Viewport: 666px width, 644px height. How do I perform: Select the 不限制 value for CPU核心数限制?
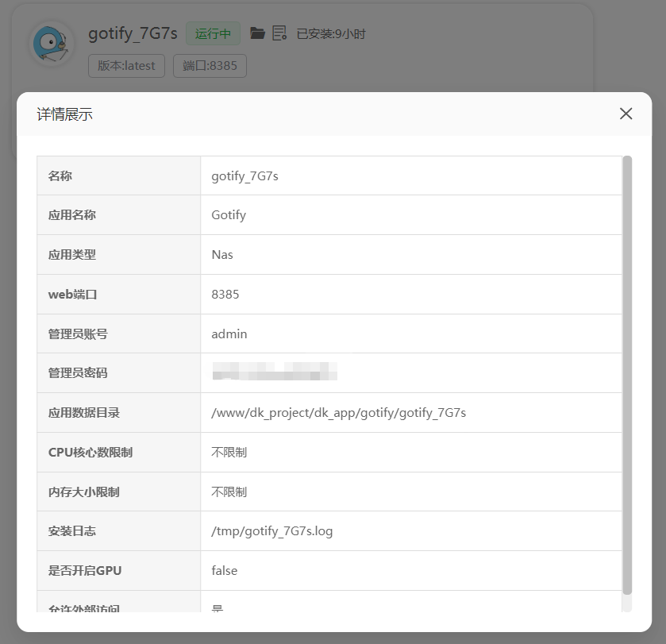tap(229, 453)
